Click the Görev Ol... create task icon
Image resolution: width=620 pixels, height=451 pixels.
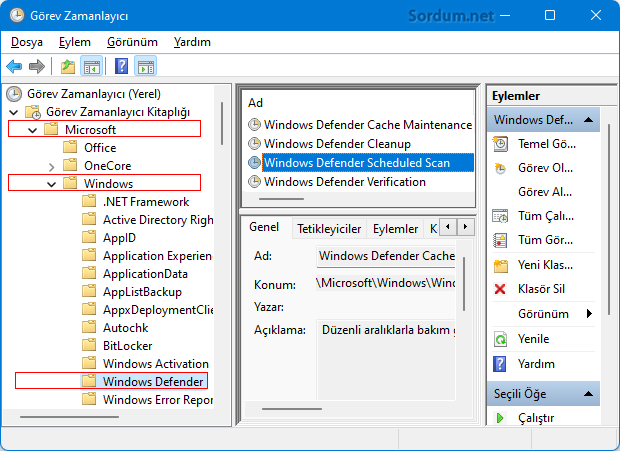[x=500, y=168]
